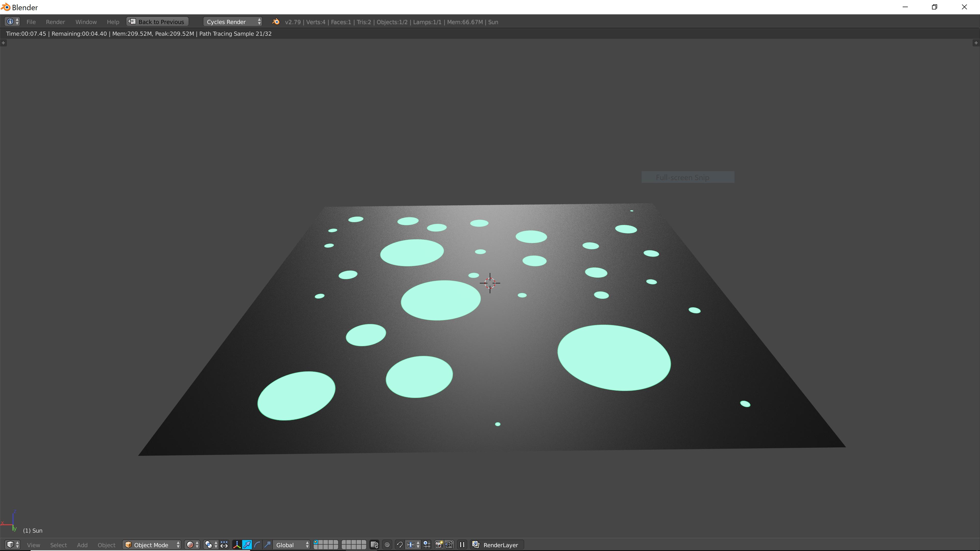The height and width of the screenshot is (551, 980).
Task: Toggle proportional editing mode
Action: pos(387,545)
